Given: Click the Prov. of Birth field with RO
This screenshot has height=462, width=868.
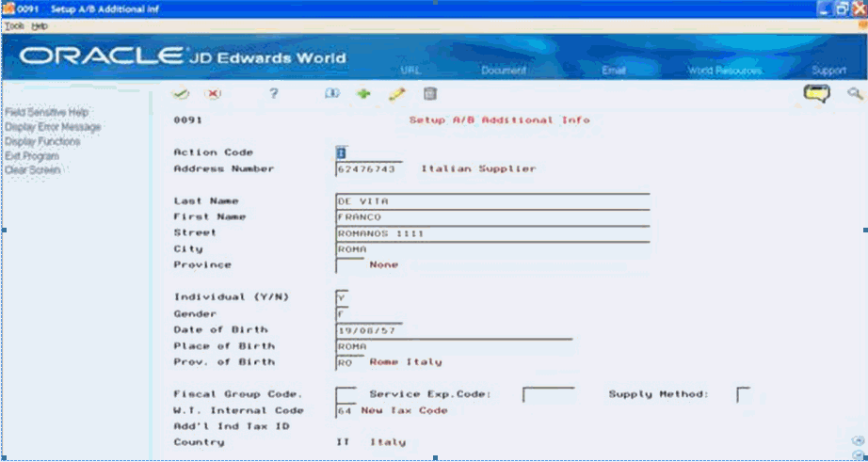Looking at the screenshot, I should tap(350, 362).
